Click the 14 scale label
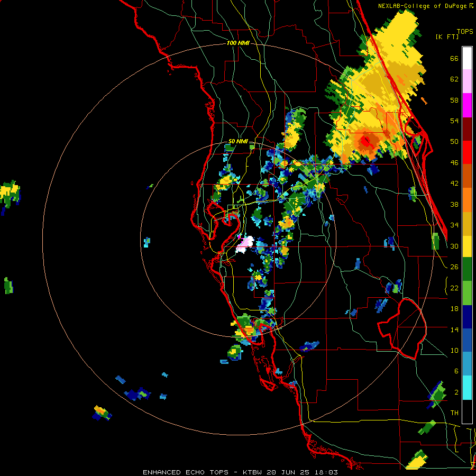This screenshot has height=476, width=476. point(454,329)
